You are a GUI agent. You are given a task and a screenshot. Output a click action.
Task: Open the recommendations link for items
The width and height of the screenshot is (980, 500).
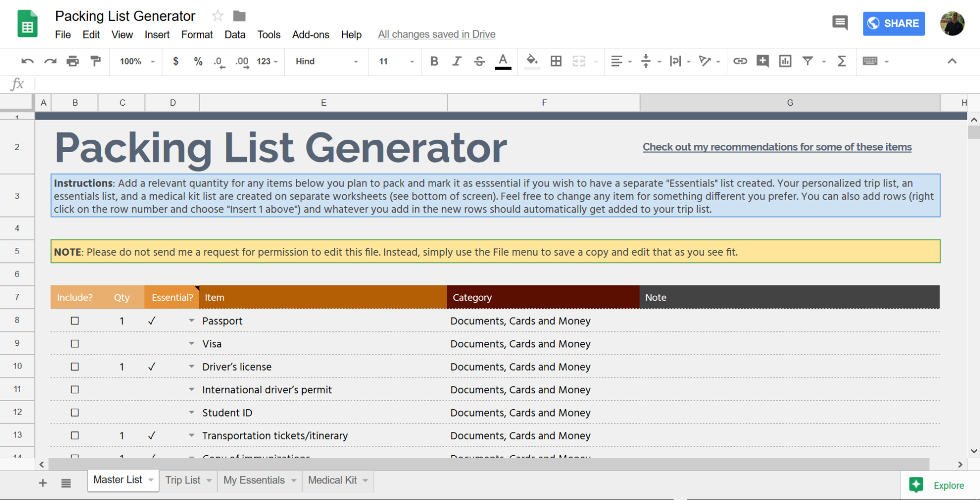[777, 146]
